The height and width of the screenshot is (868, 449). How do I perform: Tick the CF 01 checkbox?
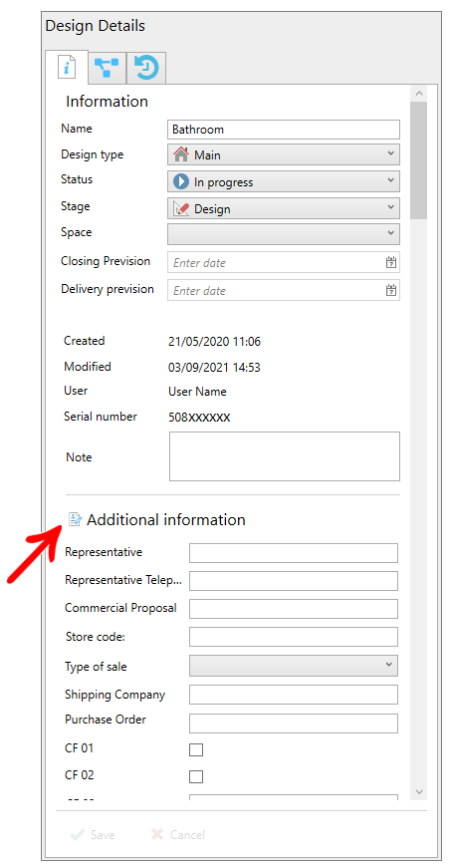click(196, 750)
